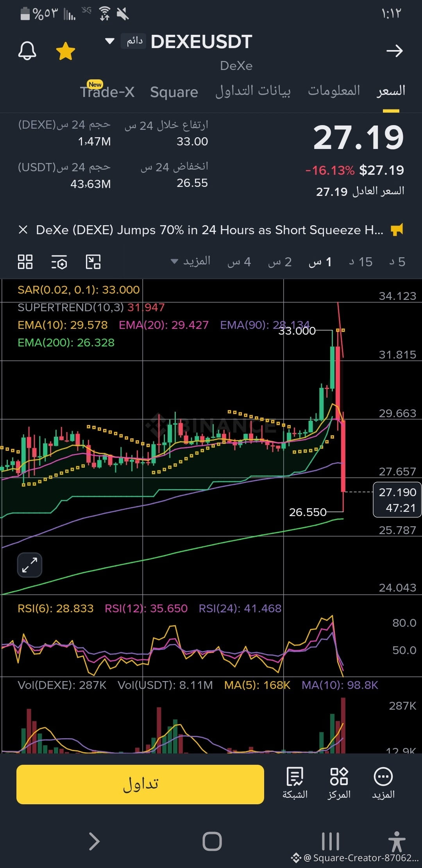This screenshot has height=868, width=422.
Task: Tap the EMA(10): 29.578 label
Action: tap(63, 325)
